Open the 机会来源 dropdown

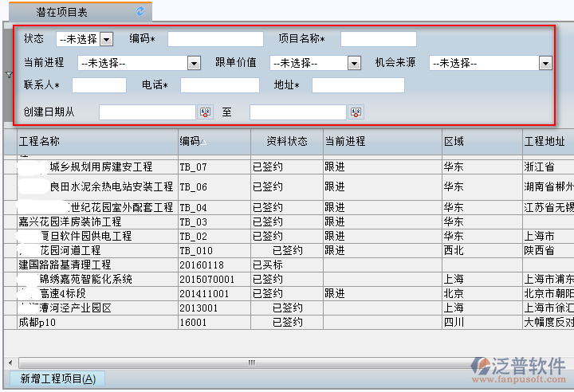[x=545, y=63]
